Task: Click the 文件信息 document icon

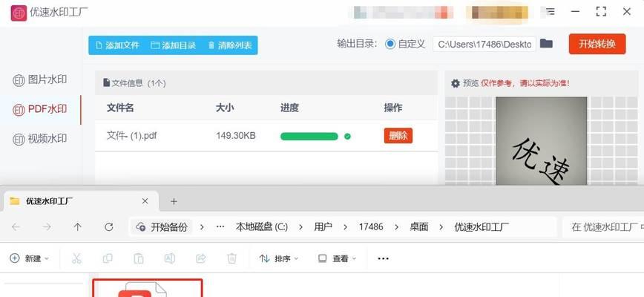Action: [x=107, y=83]
